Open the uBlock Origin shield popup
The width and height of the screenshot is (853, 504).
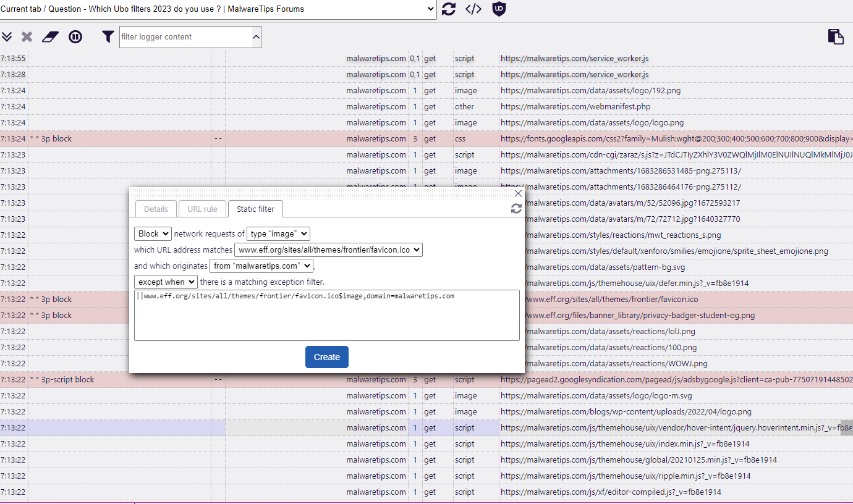(499, 9)
